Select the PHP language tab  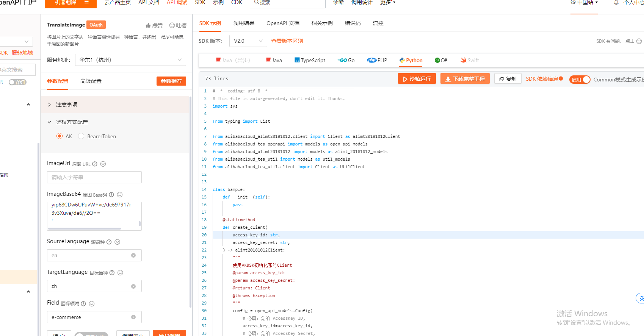pyautogui.click(x=377, y=60)
